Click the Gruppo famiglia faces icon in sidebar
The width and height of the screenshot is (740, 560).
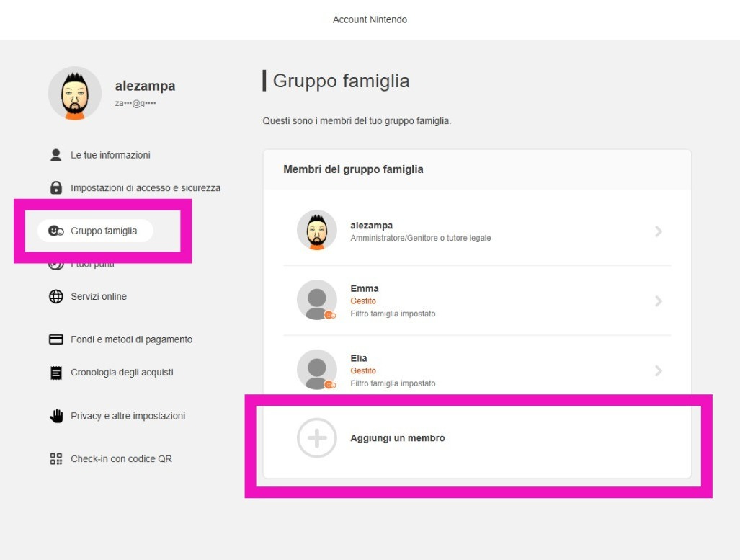[55, 231]
